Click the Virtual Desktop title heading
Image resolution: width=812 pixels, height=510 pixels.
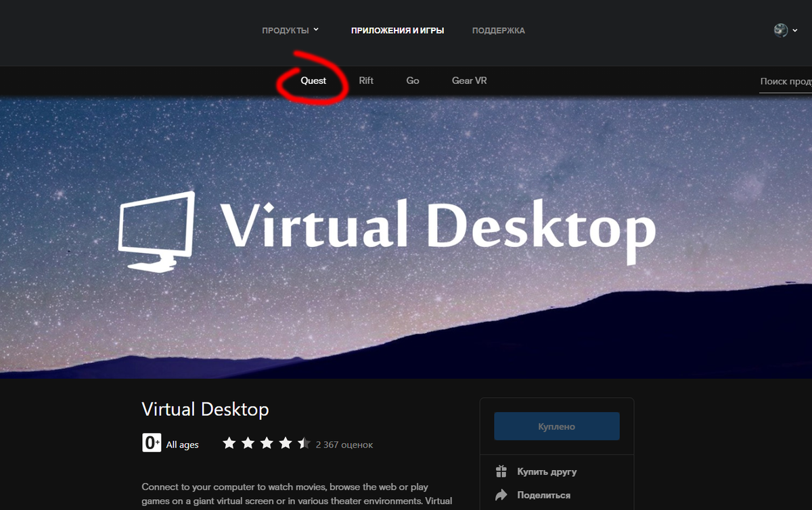pos(206,409)
